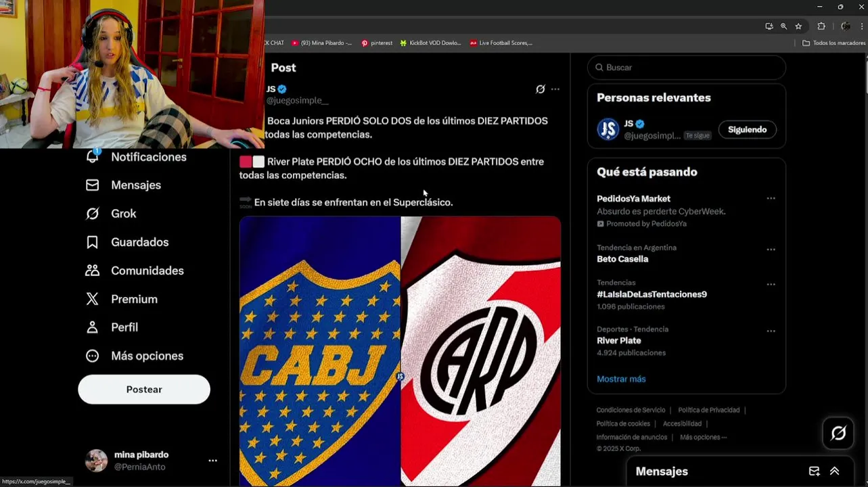The width and height of the screenshot is (868, 487).
Task: Click the verified badge next to JS post author
Action: (x=282, y=89)
